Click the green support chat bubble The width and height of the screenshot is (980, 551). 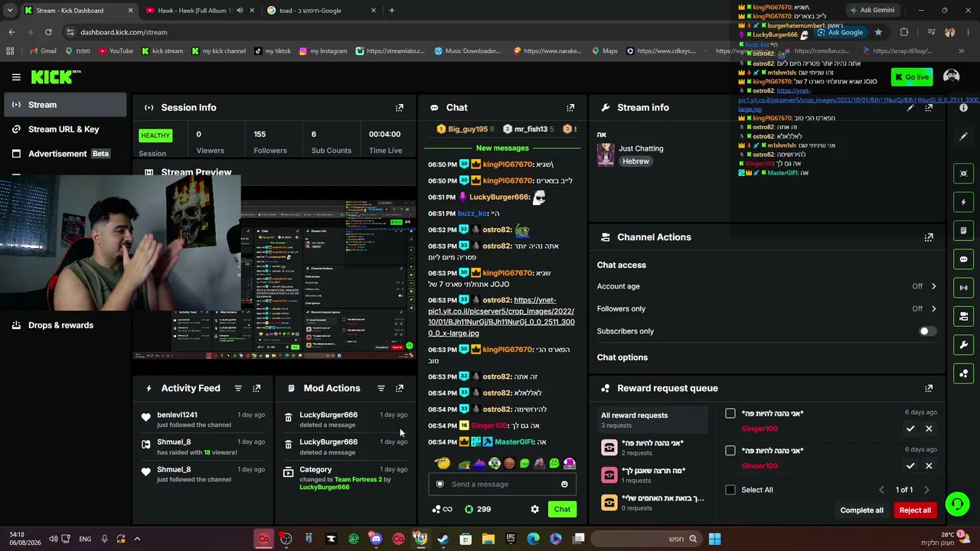957,504
